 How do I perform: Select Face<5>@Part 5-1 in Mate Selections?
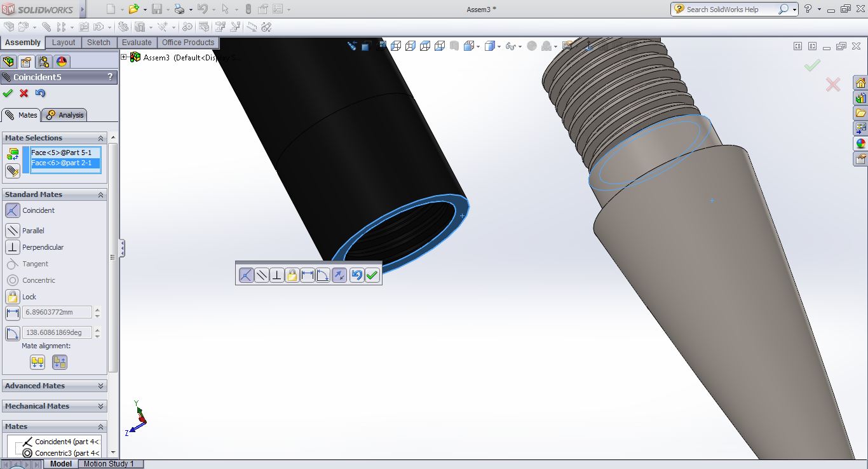(x=61, y=153)
